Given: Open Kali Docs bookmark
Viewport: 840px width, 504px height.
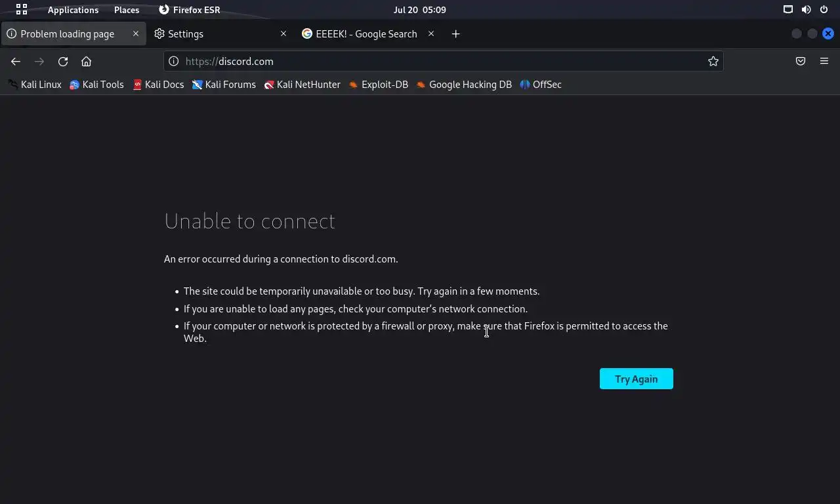Looking at the screenshot, I should point(158,84).
